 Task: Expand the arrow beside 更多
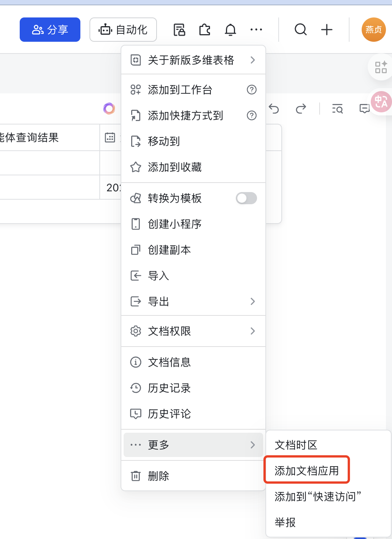tap(252, 445)
